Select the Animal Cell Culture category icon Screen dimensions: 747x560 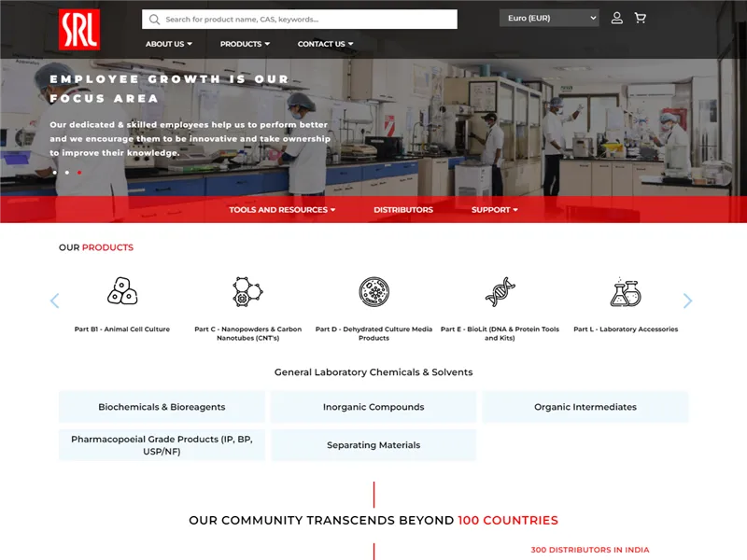click(120, 291)
